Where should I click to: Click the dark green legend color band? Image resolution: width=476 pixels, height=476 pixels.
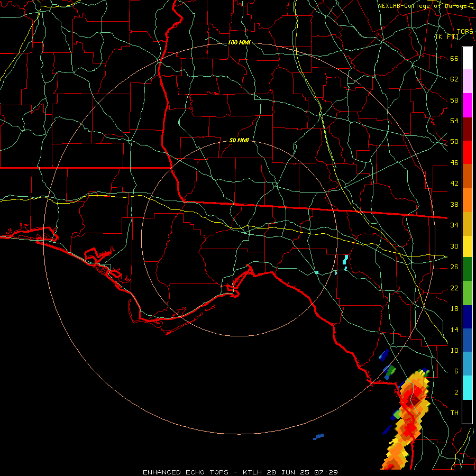pyautogui.click(x=467, y=269)
